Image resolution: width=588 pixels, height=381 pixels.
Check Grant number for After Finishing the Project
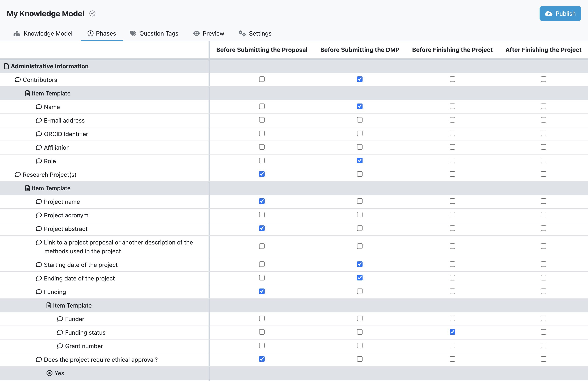point(544,345)
